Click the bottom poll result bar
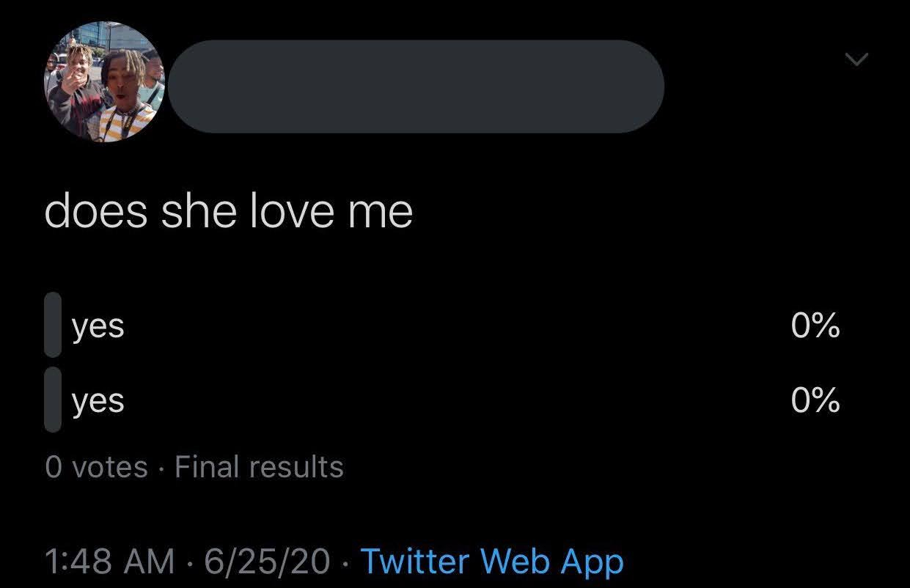Viewport: 910px width, 588px height. [x=53, y=400]
